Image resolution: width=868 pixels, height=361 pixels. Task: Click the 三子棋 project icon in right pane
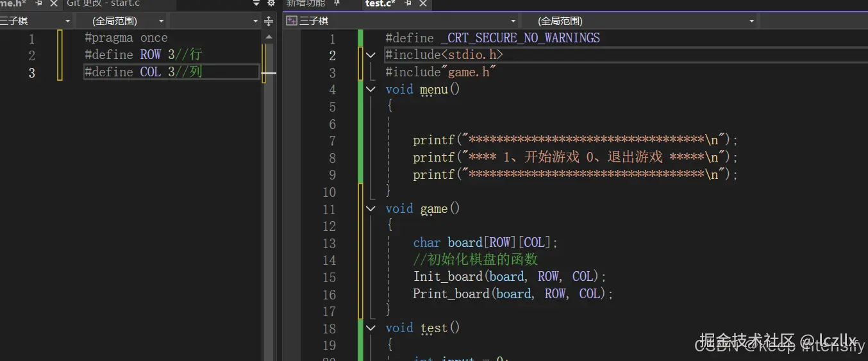tap(292, 21)
